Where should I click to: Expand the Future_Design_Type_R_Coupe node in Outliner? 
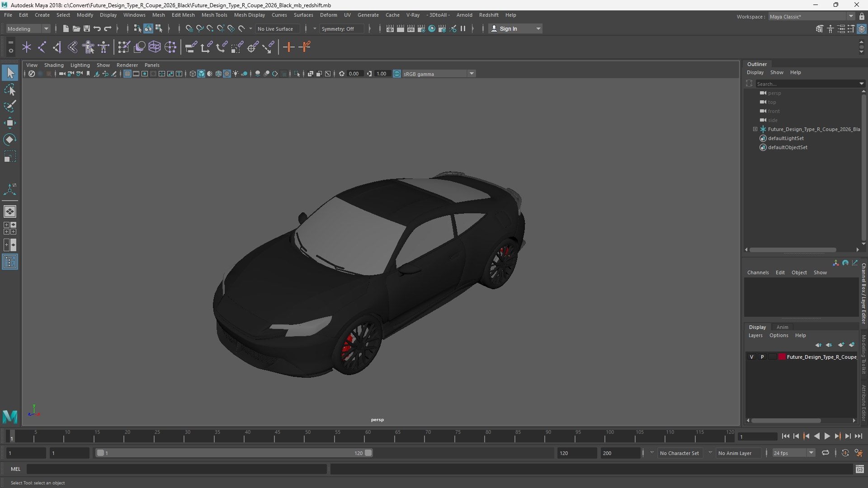[x=755, y=129]
